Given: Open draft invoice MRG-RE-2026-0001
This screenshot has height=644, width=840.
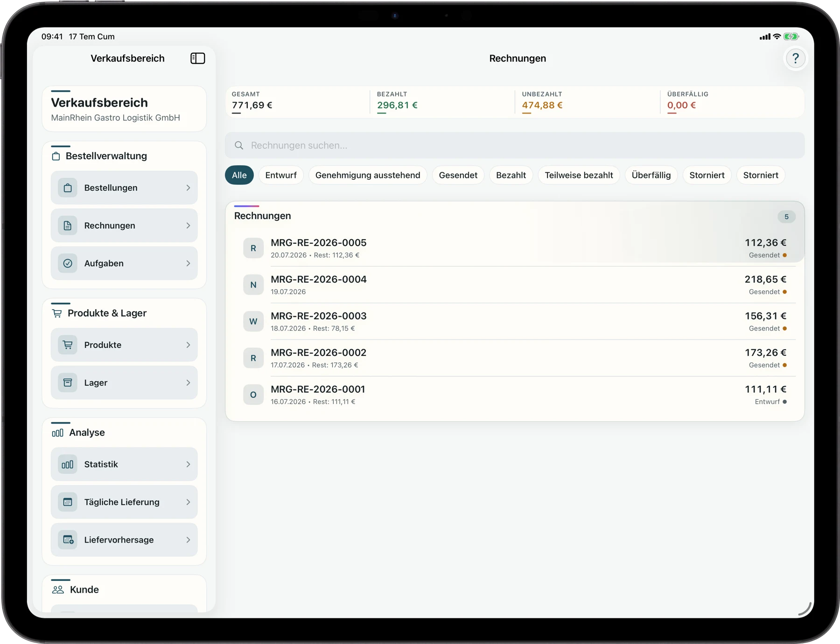Looking at the screenshot, I should [515, 395].
